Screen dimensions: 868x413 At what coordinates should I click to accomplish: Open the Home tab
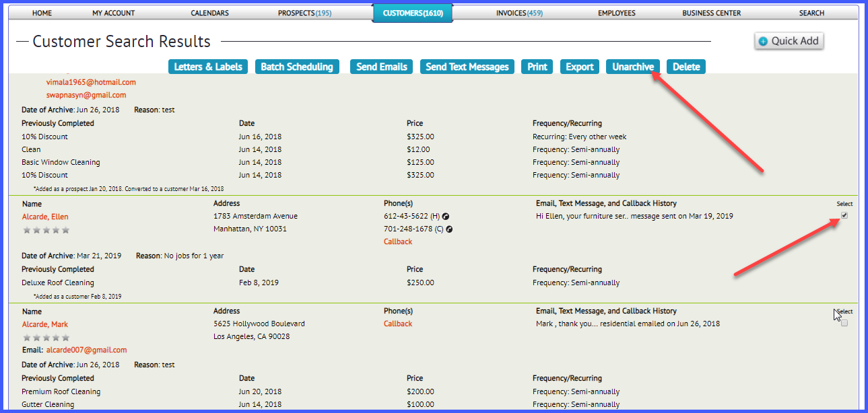tap(42, 13)
